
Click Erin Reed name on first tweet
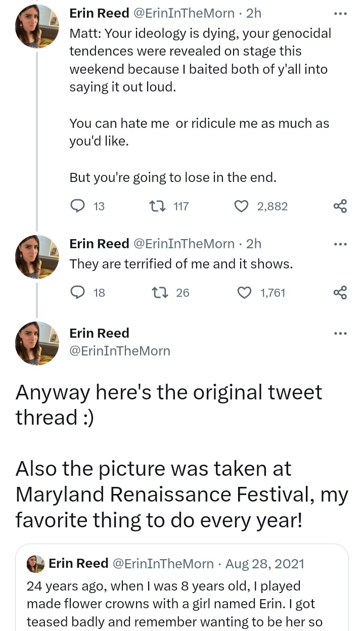(x=99, y=14)
